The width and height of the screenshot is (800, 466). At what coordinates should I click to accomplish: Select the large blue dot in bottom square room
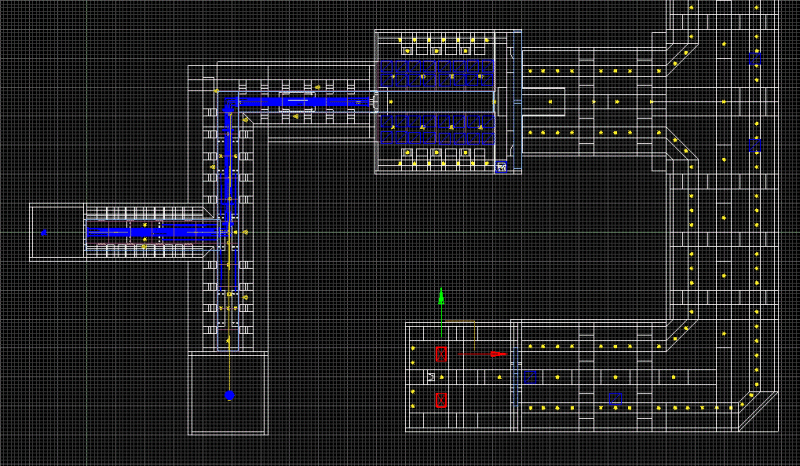click(x=229, y=395)
